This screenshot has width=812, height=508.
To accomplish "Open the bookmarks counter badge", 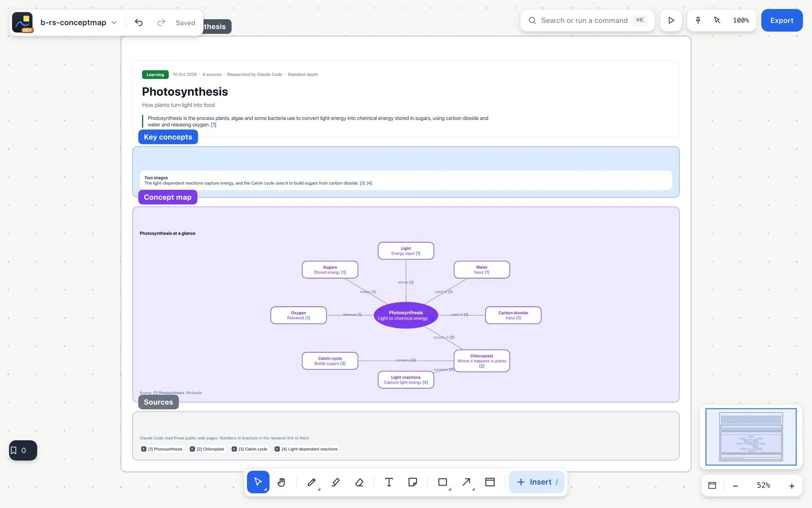I will (x=23, y=450).
